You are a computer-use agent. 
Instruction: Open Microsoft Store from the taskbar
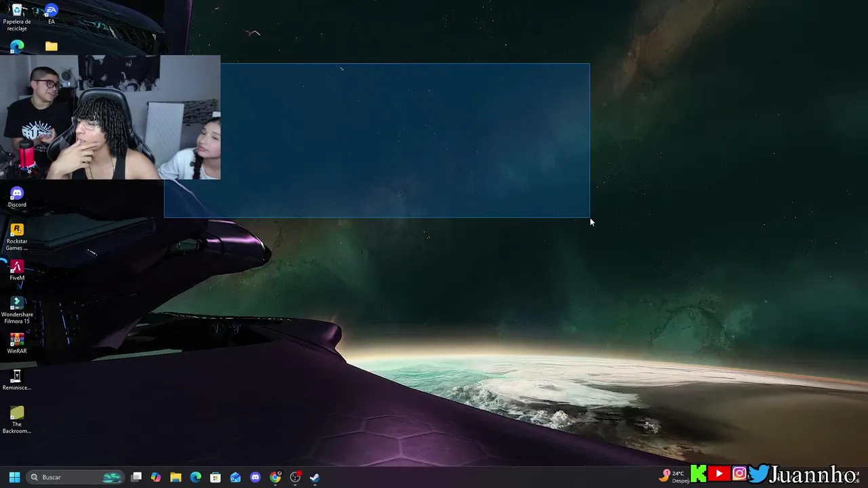pyautogui.click(x=216, y=477)
